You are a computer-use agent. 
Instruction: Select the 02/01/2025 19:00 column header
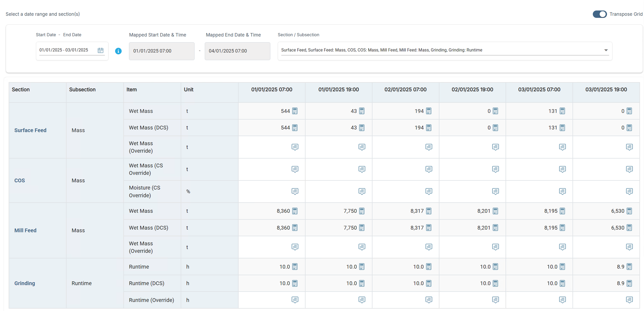click(472, 89)
